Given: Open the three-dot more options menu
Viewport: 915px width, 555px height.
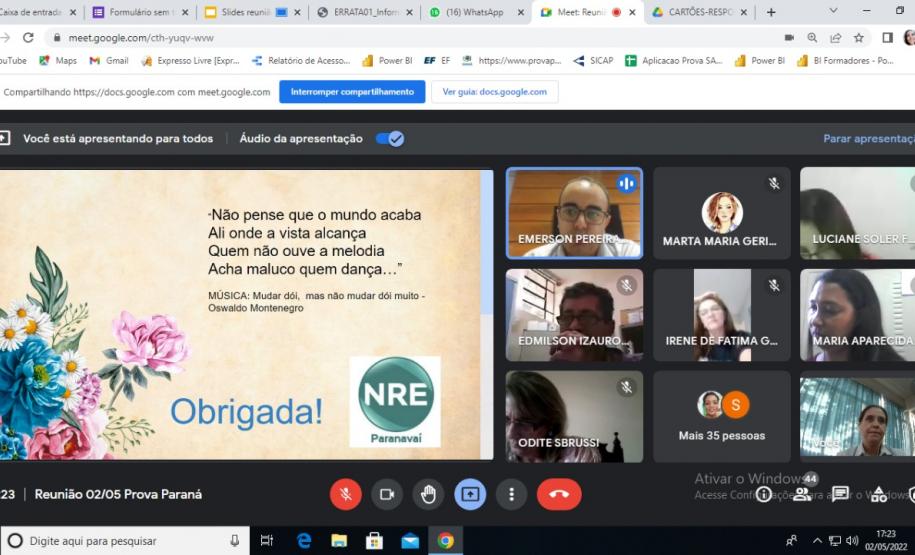Looking at the screenshot, I should pyautogui.click(x=512, y=494).
